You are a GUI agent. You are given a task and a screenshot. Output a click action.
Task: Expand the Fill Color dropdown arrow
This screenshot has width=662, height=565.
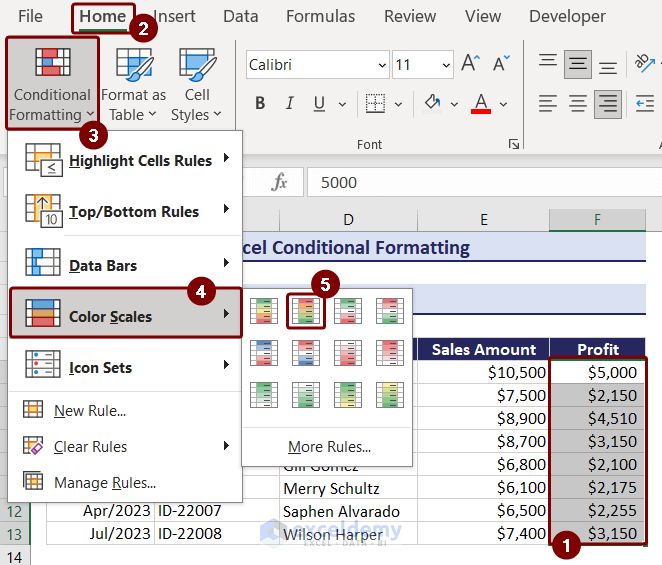[x=454, y=104]
